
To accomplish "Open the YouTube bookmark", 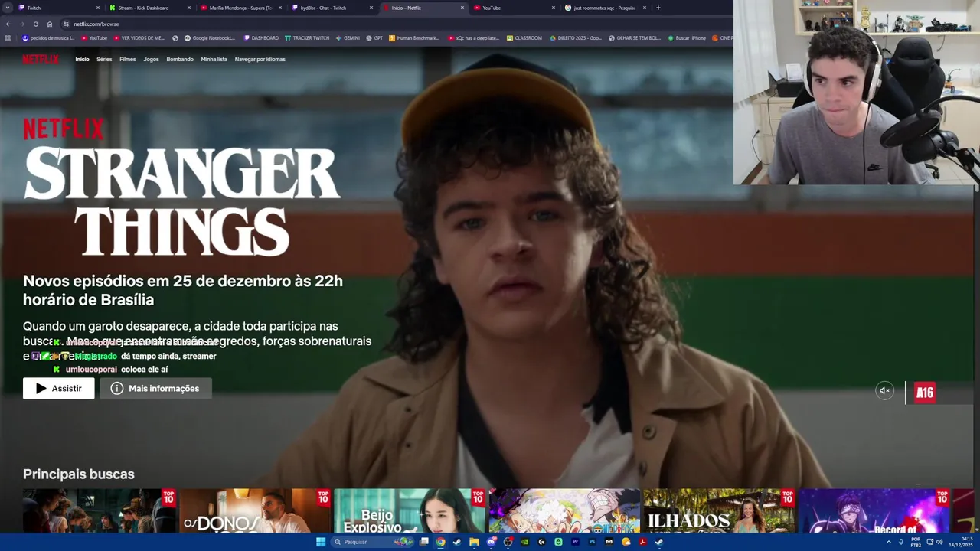I will (x=95, y=37).
